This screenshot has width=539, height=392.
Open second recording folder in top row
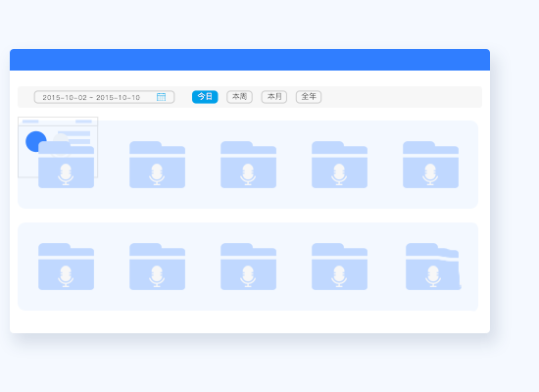pyautogui.click(x=157, y=165)
